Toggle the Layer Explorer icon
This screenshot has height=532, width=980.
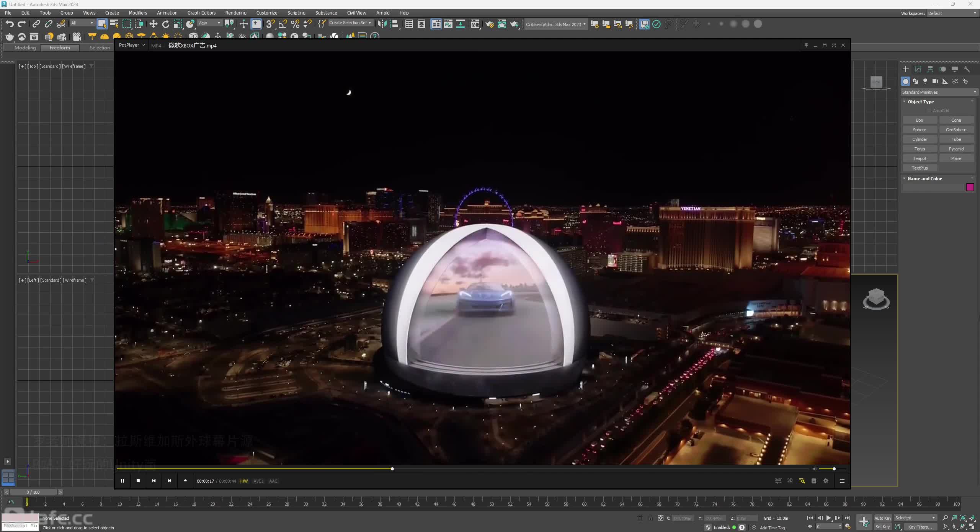tap(421, 24)
